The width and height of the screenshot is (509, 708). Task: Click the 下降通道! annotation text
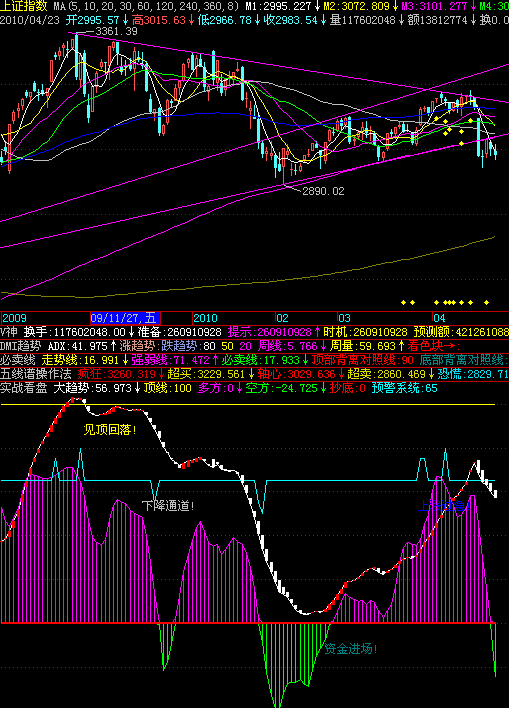click(x=168, y=505)
